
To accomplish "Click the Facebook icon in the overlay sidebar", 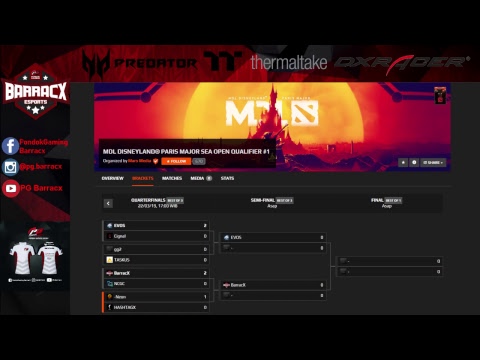I will coord(10,146).
